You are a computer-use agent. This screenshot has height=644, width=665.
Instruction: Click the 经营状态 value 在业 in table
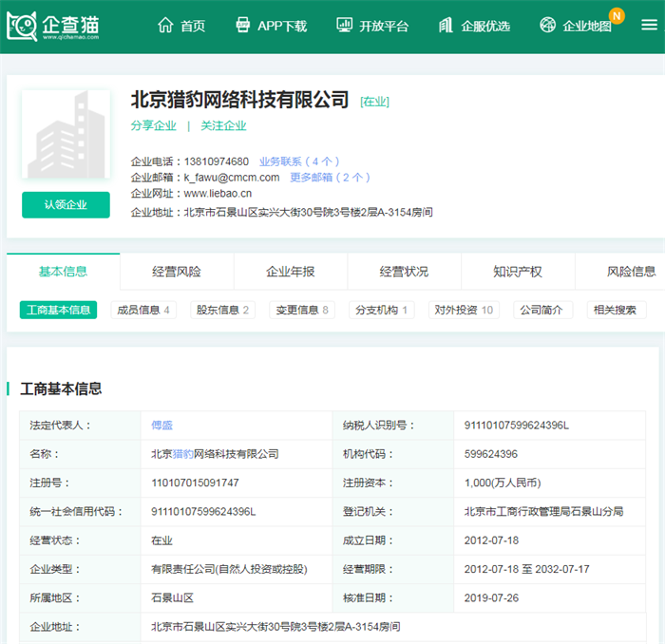click(x=162, y=540)
